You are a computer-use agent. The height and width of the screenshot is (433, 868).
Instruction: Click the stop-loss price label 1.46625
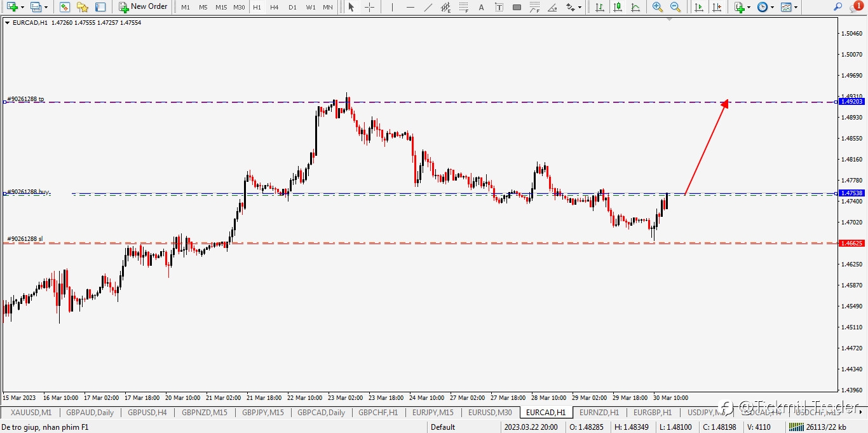[851, 243]
